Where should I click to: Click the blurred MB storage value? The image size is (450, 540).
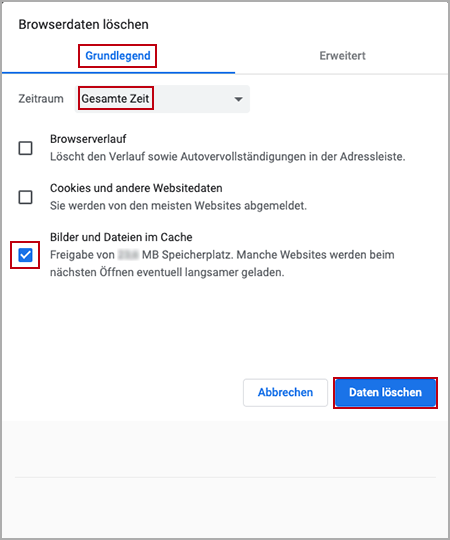[128, 255]
